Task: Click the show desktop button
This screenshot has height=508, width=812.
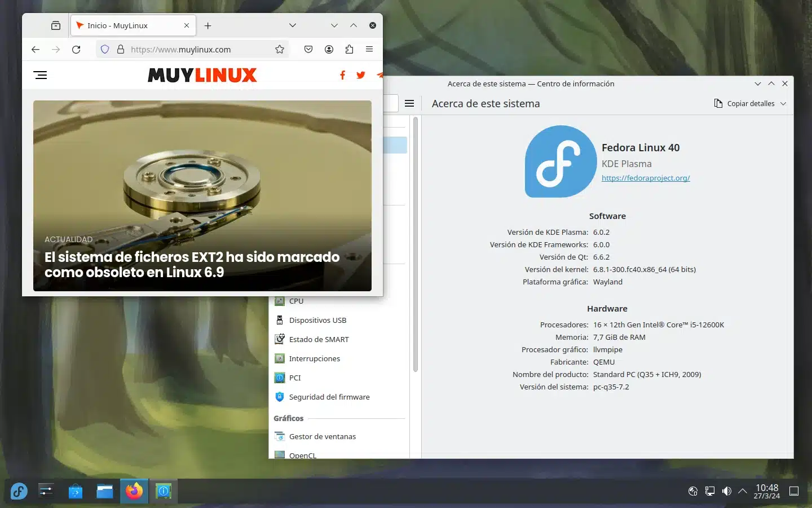Action: (794, 491)
